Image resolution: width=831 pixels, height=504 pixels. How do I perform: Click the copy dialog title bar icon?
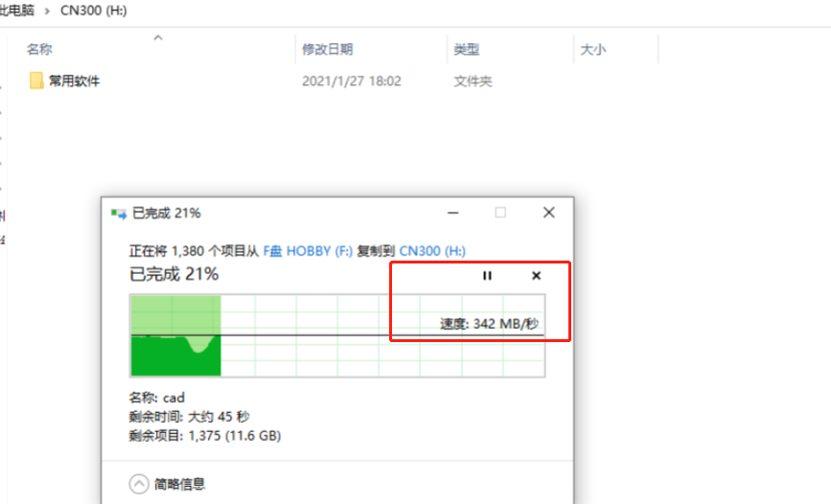click(x=119, y=214)
